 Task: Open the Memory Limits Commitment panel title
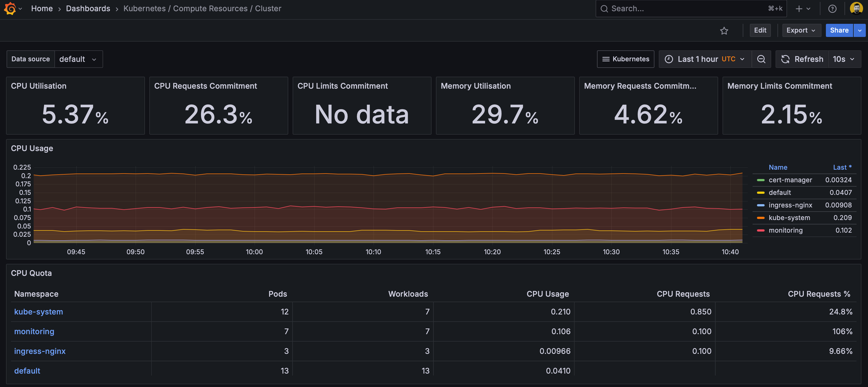[x=779, y=86]
